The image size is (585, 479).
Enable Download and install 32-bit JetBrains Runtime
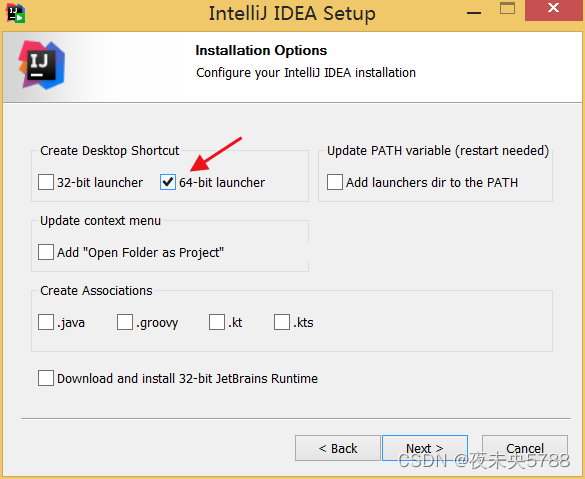point(46,378)
